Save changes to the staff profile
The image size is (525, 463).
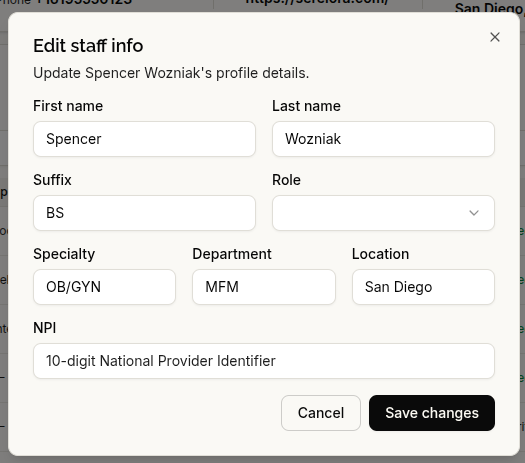pos(432,413)
